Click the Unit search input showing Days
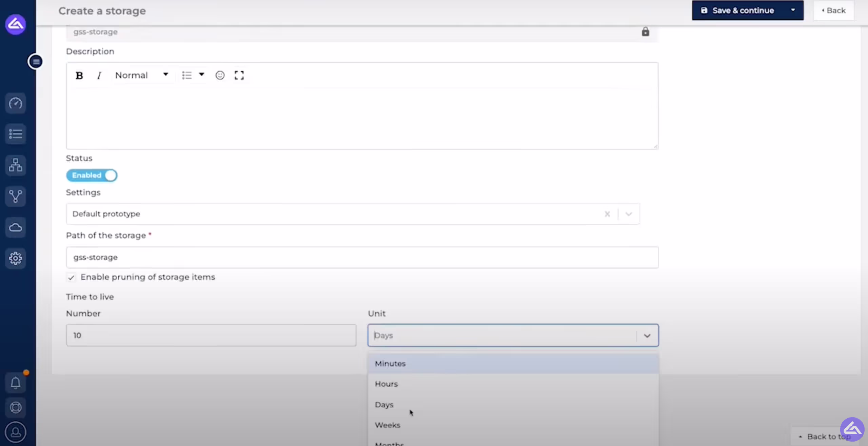This screenshot has height=446, width=868. click(x=502, y=336)
